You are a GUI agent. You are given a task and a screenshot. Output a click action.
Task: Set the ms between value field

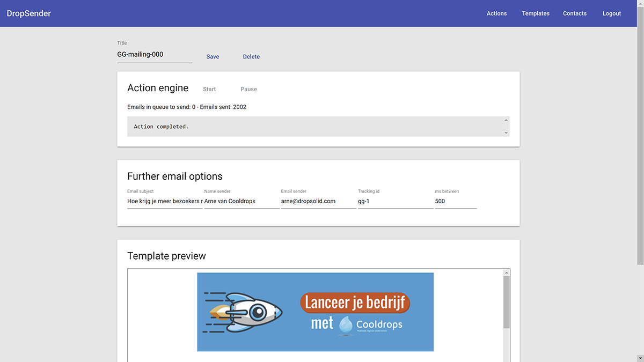456,201
